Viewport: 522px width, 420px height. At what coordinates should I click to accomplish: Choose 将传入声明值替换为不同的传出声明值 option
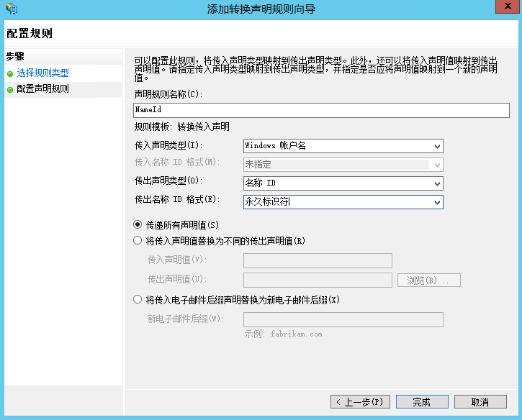tap(138, 241)
